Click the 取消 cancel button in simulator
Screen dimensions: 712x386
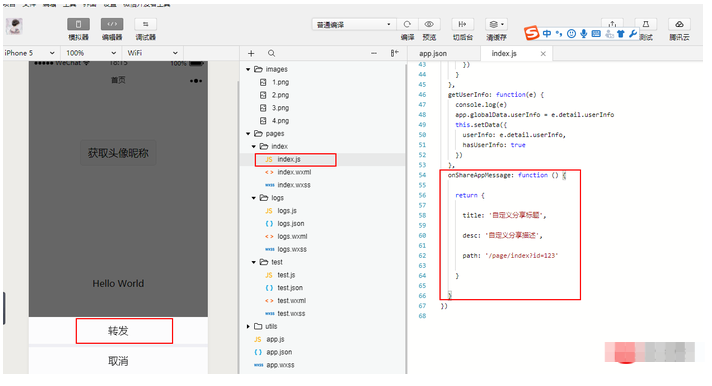point(118,361)
